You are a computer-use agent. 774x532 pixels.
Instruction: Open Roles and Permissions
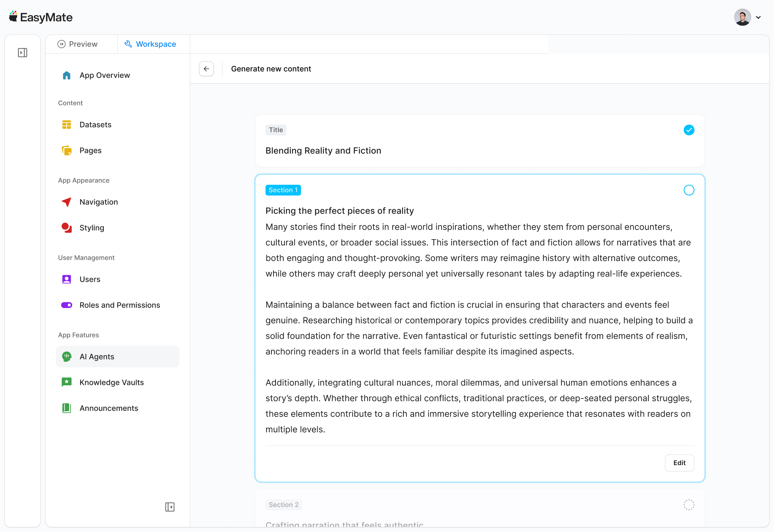coord(119,305)
